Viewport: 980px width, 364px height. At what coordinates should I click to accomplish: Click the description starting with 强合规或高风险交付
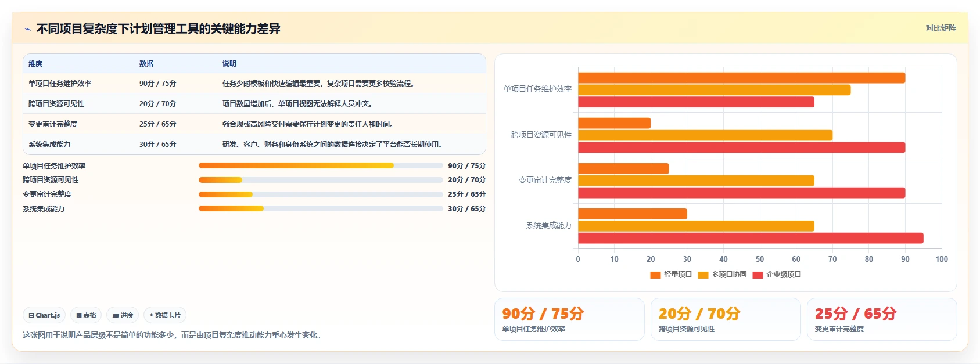(308, 124)
